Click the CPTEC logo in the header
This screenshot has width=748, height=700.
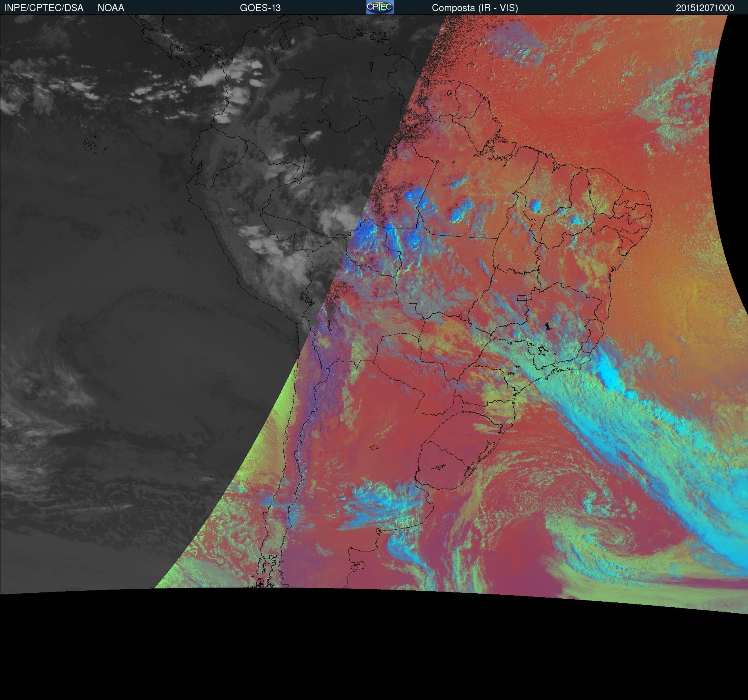pyautogui.click(x=380, y=7)
